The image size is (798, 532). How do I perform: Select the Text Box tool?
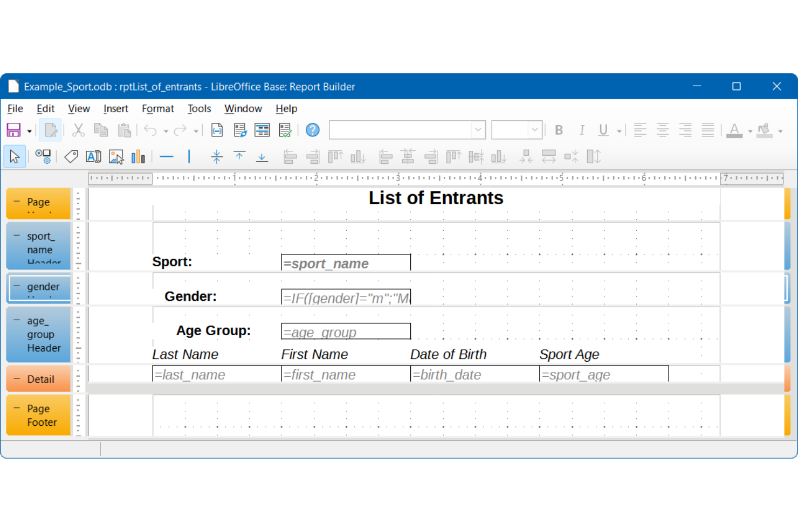(93, 156)
